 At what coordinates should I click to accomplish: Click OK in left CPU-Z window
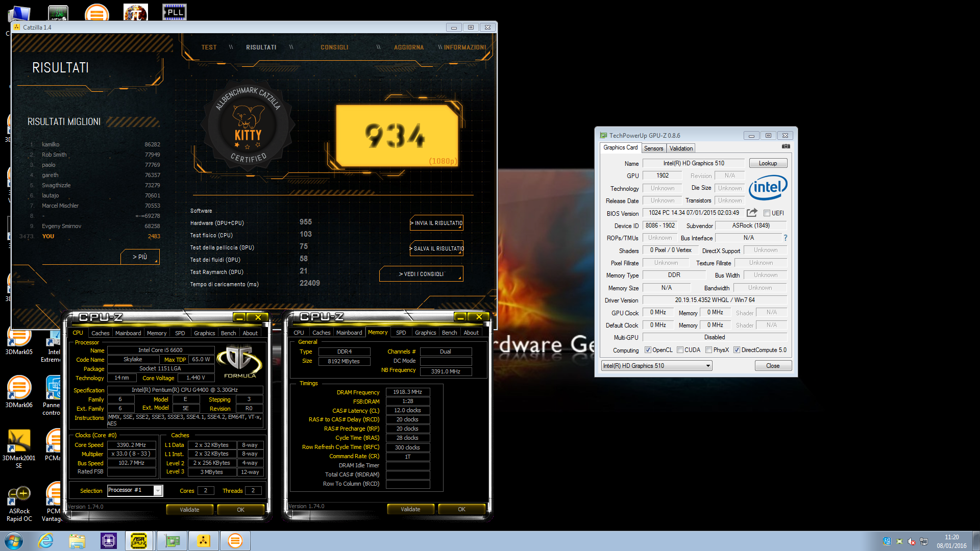[240, 510]
